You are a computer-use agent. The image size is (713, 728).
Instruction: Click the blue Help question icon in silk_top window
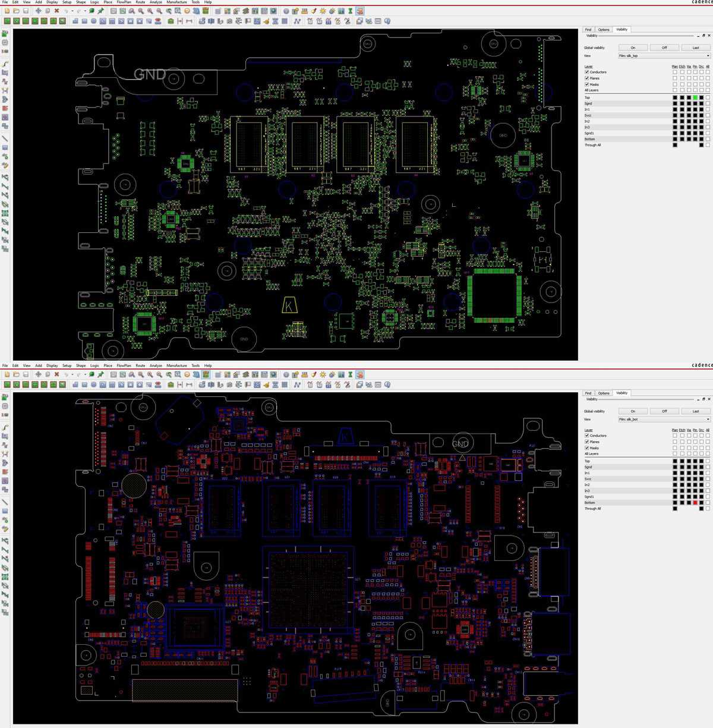click(387, 21)
